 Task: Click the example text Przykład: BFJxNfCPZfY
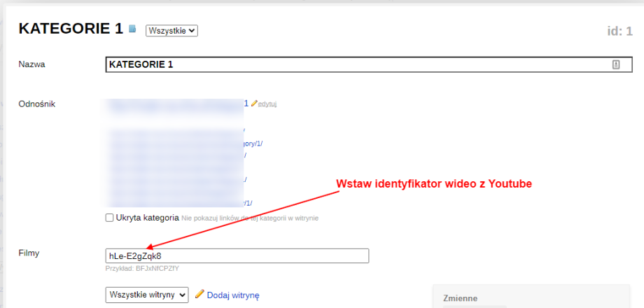point(143,269)
